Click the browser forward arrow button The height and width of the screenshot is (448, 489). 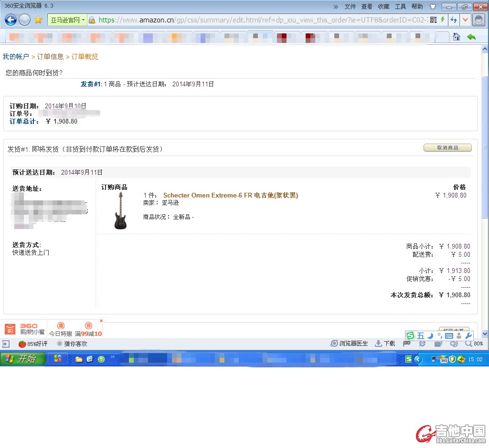(25, 20)
